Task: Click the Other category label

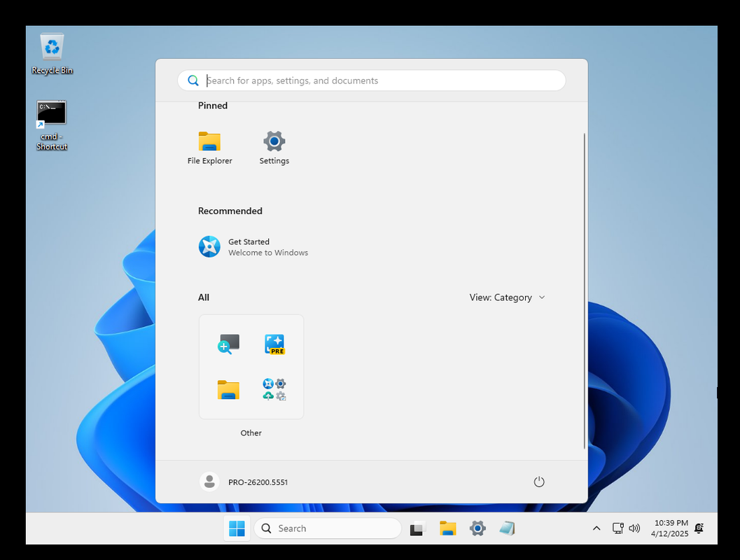Action: 251,433
